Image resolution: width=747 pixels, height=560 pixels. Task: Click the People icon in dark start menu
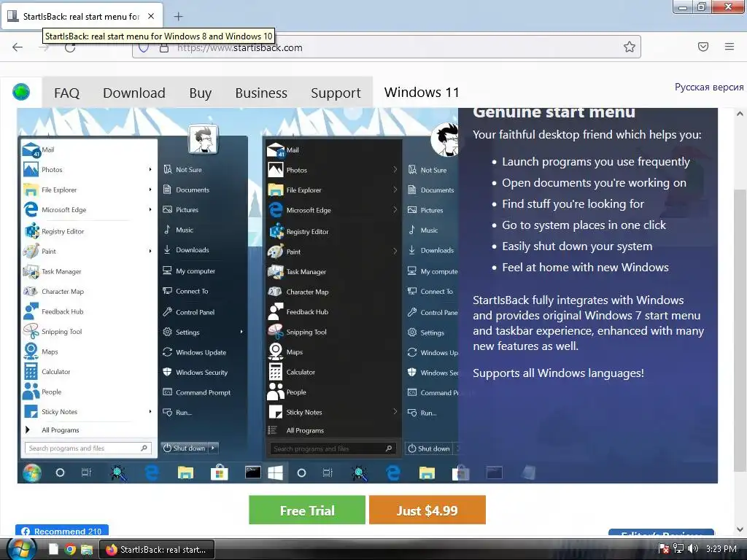click(x=276, y=392)
